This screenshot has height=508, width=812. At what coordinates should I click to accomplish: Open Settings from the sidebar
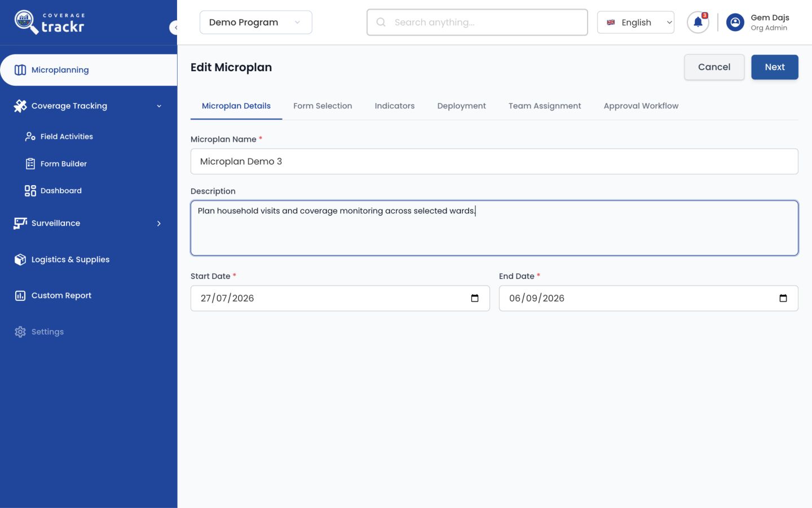pos(47,332)
